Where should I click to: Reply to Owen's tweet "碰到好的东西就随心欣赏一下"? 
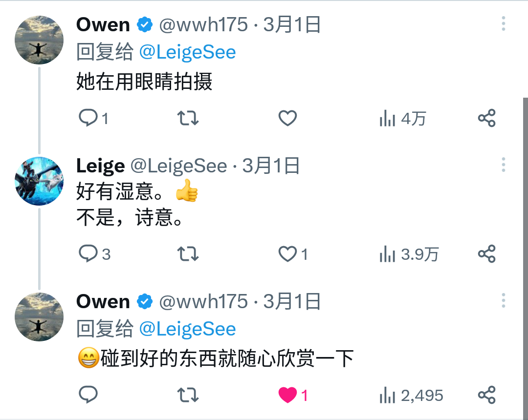pyautogui.click(x=88, y=395)
